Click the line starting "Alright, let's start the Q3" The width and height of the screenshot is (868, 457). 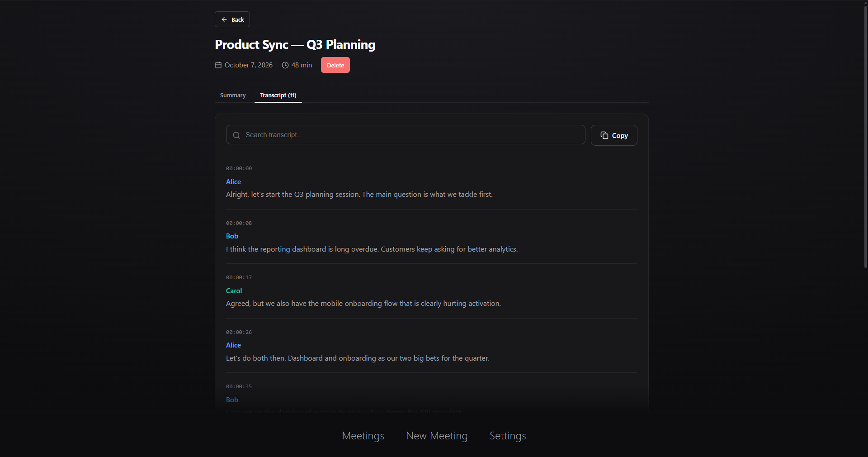(x=359, y=195)
